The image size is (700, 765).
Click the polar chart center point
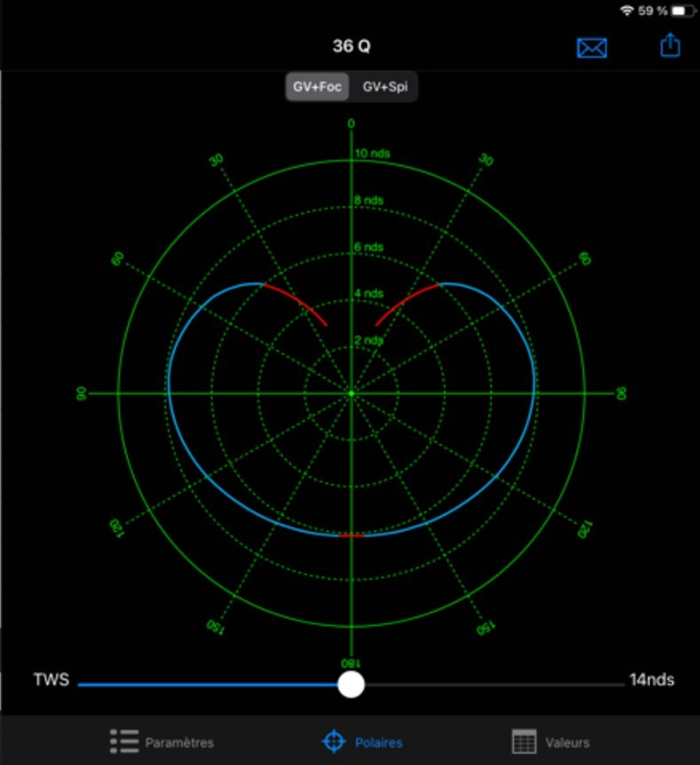(351, 394)
